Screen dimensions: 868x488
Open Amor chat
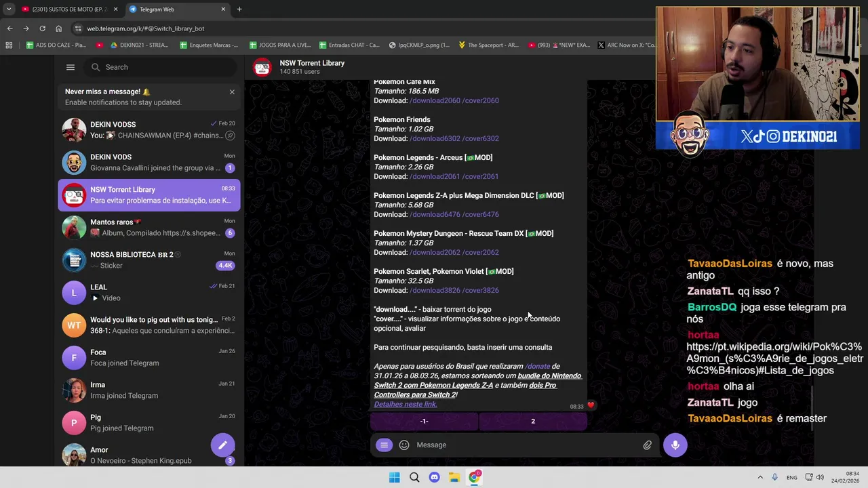(149, 455)
